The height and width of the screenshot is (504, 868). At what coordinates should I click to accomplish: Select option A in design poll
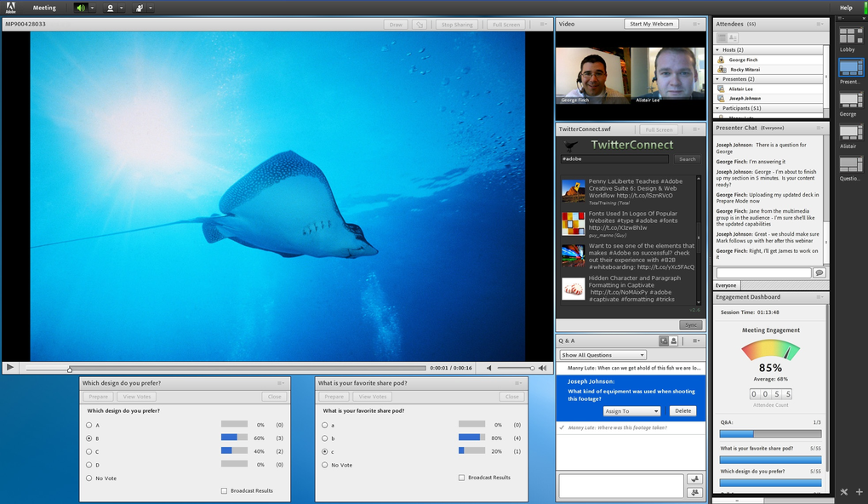tap(89, 424)
